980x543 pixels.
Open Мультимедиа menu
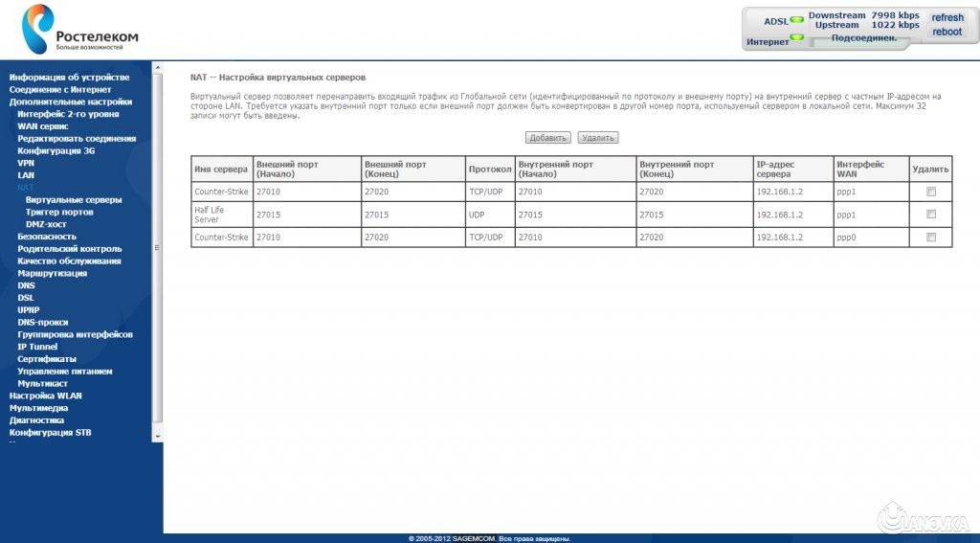pos(38,408)
